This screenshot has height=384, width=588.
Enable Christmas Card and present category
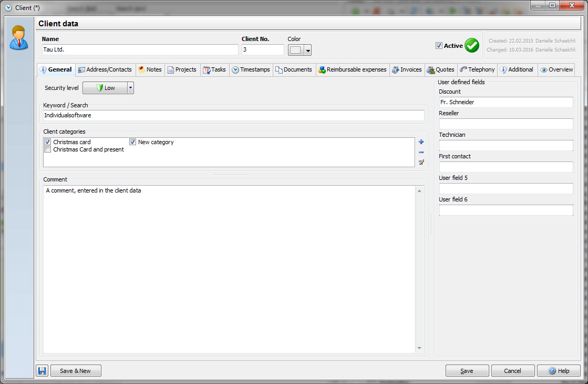coord(48,149)
